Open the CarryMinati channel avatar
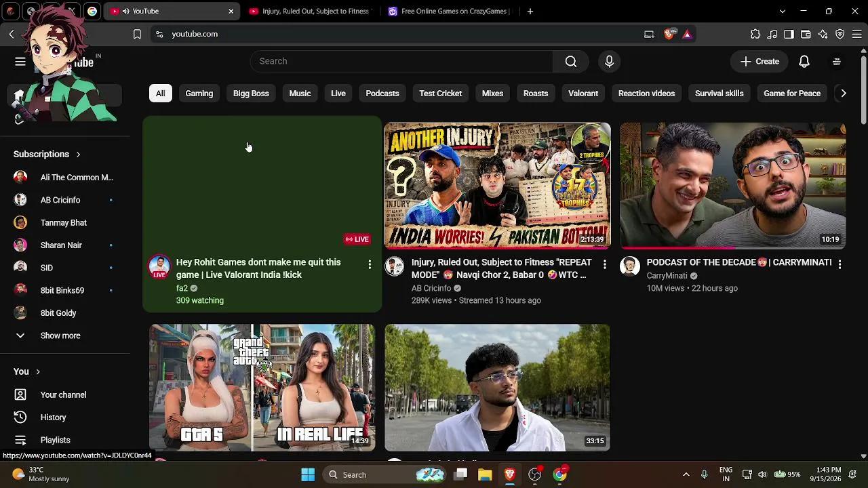 pyautogui.click(x=630, y=266)
